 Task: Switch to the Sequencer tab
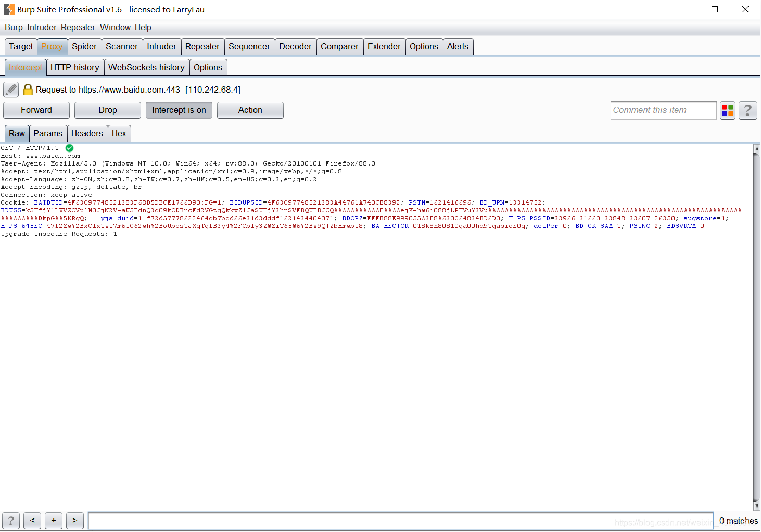point(249,46)
